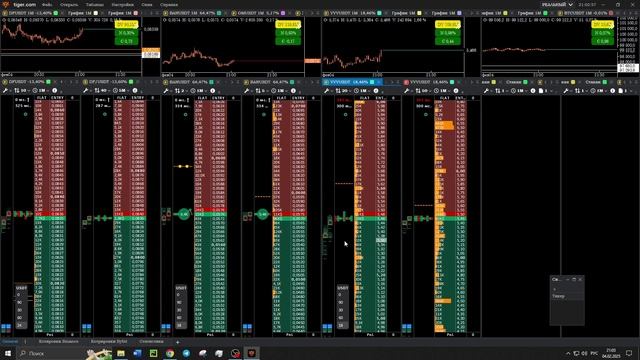Click info icon in leftmost DFUSDT order book
The width and height of the screenshot is (640, 360).
[55, 90]
